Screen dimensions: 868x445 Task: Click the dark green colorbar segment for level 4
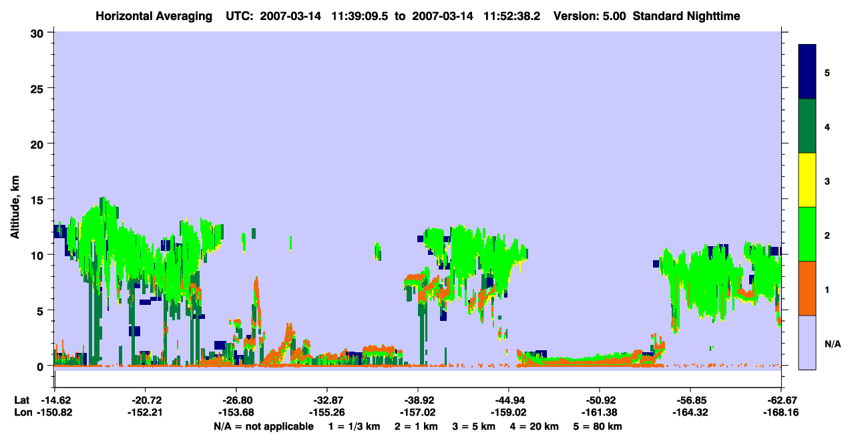pyautogui.click(x=807, y=126)
